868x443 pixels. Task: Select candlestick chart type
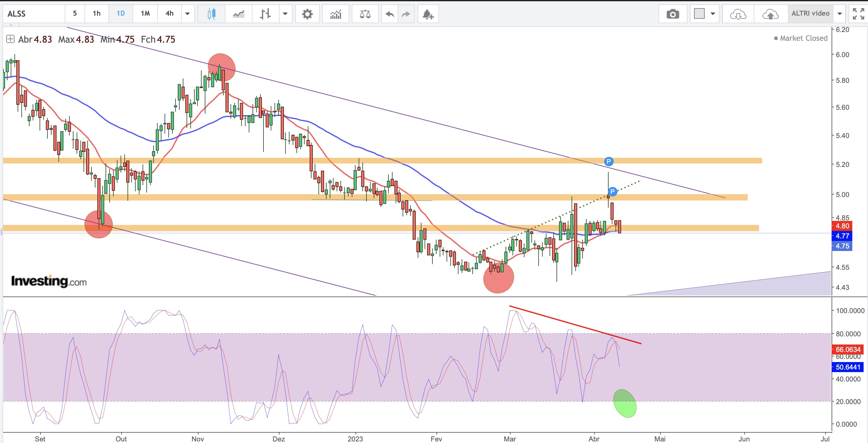211,14
